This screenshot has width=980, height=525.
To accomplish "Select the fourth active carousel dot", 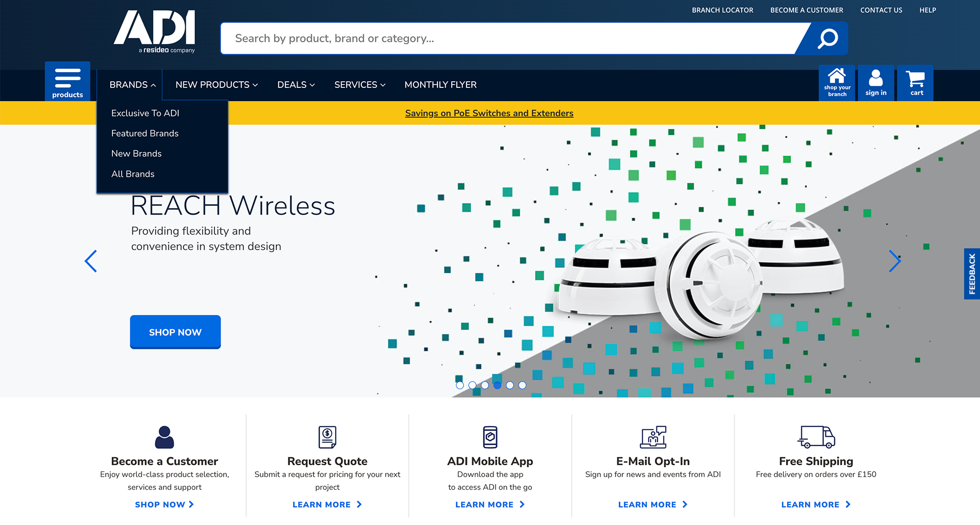I will (497, 385).
